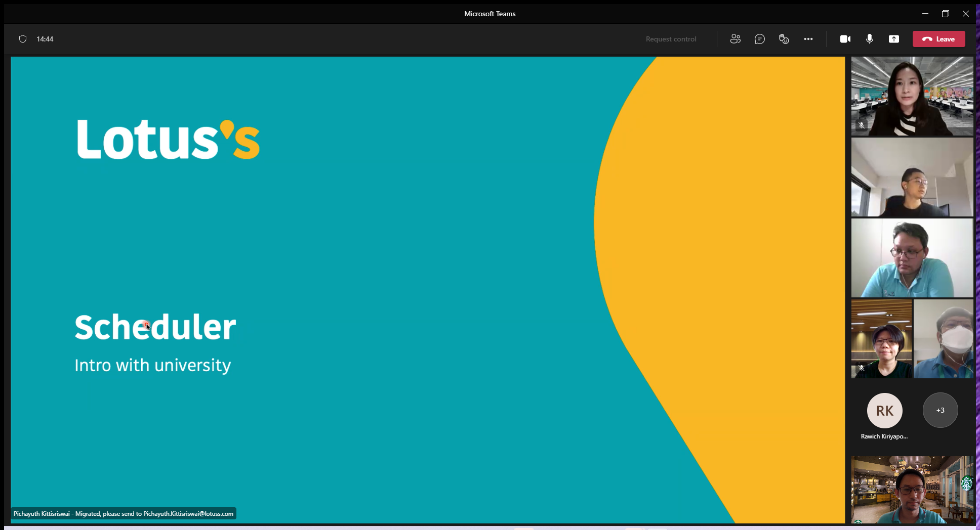Show the +3 more participants
980x530 pixels.
pos(941,410)
